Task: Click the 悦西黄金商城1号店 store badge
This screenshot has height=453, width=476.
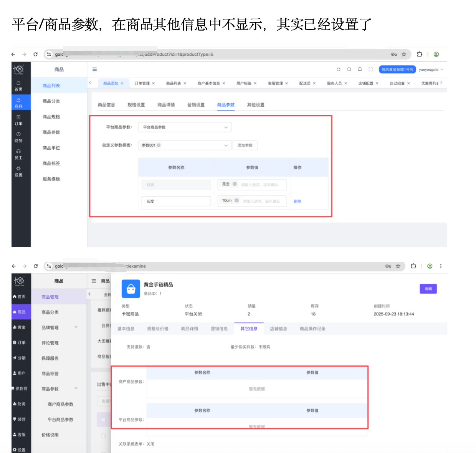Action: 397,69
